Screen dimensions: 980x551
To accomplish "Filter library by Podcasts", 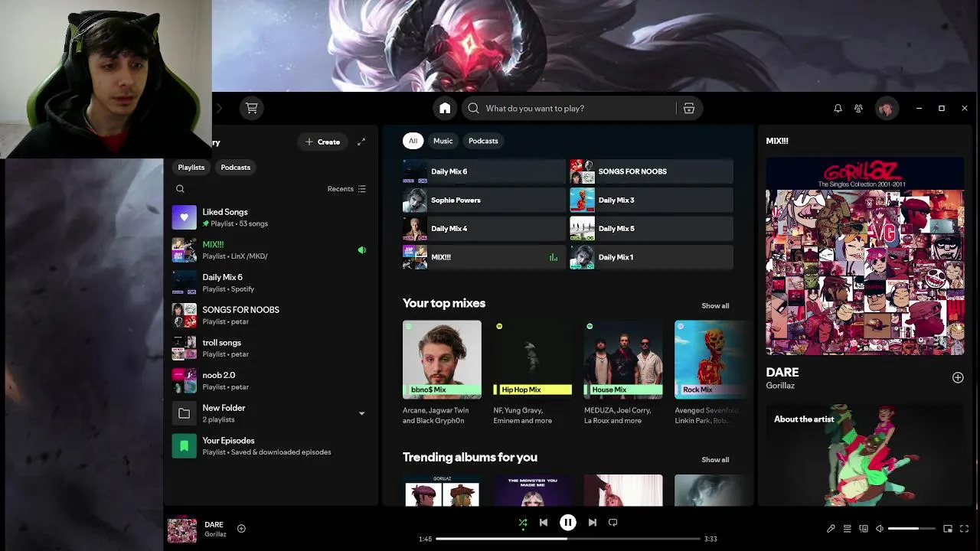I will 236,168.
